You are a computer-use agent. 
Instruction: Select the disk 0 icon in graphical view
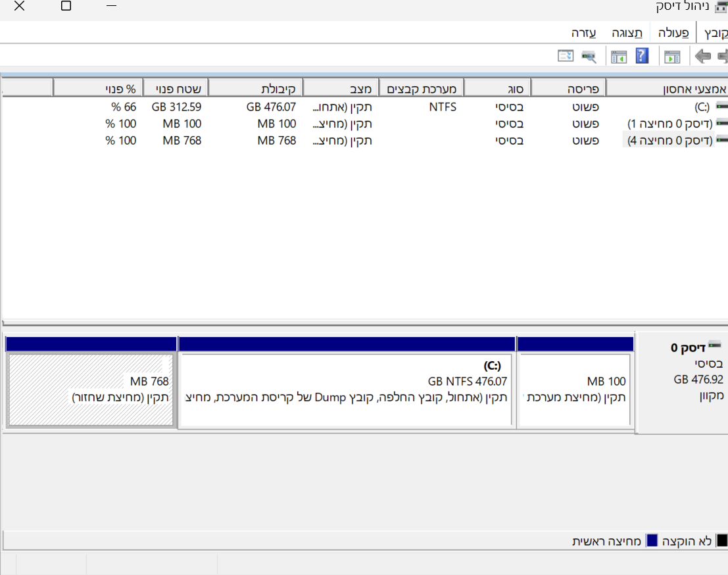[715, 345]
